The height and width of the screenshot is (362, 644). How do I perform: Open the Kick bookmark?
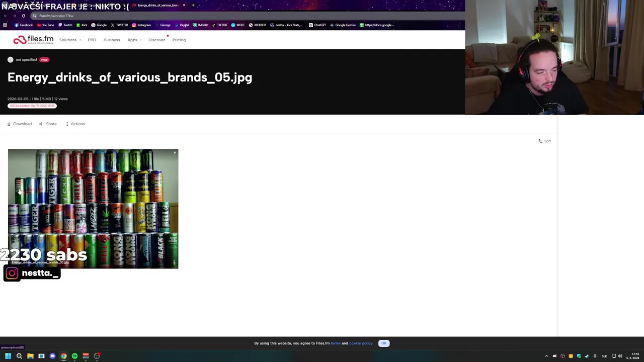(82, 25)
